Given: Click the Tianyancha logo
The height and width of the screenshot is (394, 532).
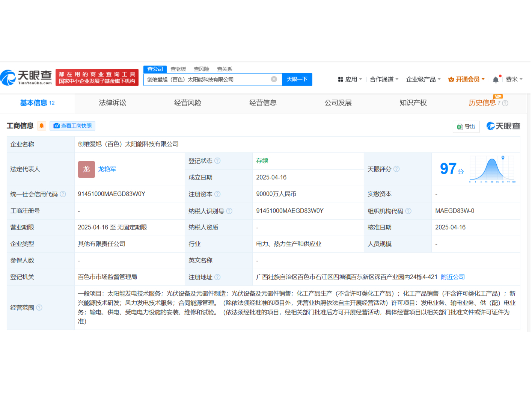Looking at the screenshot, I should click(x=26, y=77).
